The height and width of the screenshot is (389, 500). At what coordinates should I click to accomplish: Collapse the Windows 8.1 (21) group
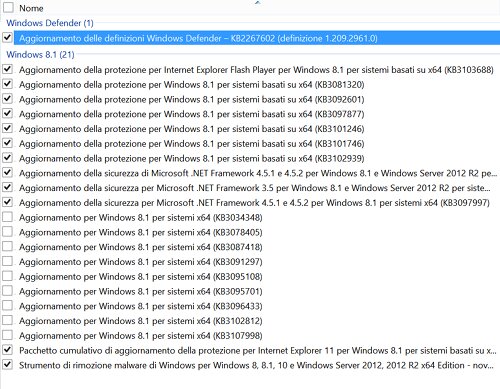40,54
